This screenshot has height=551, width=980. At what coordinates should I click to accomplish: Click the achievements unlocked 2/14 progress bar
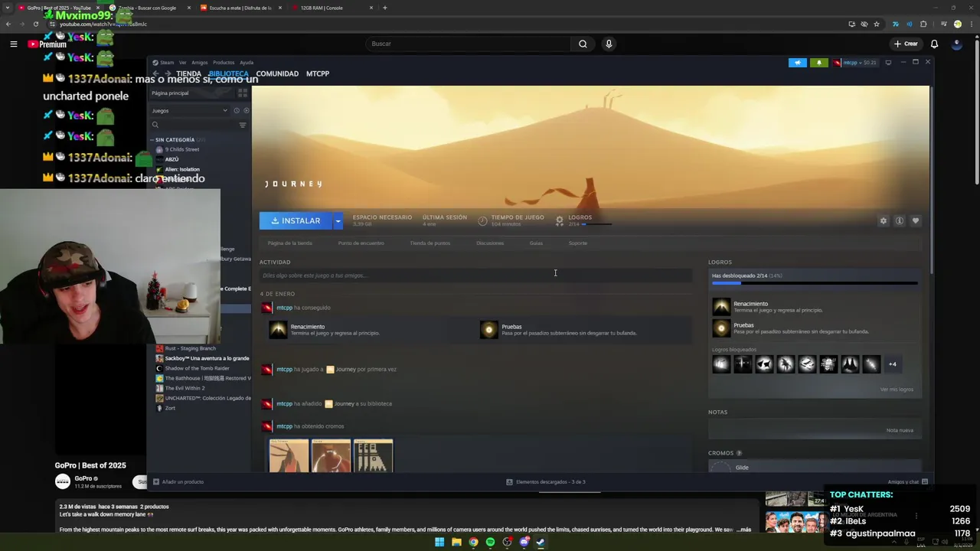(815, 283)
